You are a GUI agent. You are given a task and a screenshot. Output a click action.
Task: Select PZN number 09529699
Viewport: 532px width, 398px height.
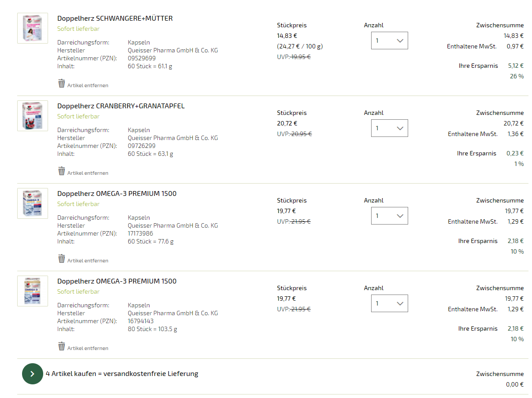(x=141, y=58)
